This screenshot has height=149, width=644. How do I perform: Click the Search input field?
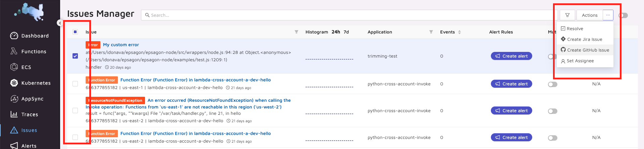349,15
